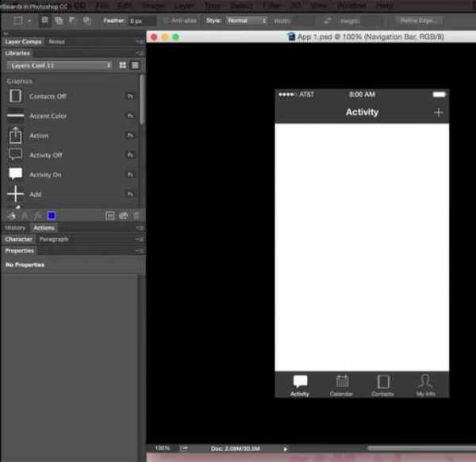Open the Paragraph panel tab
The height and width of the screenshot is (462, 476).
54,239
